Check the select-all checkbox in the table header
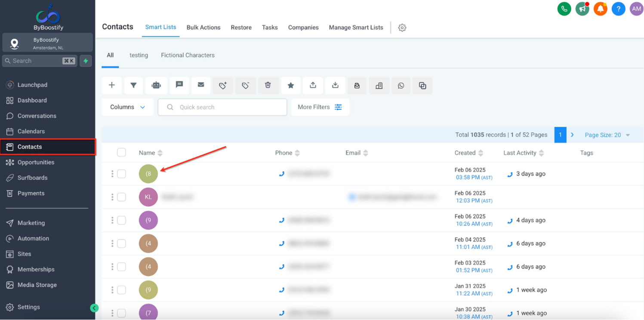The height and width of the screenshot is (320, 644). [121, 152]
